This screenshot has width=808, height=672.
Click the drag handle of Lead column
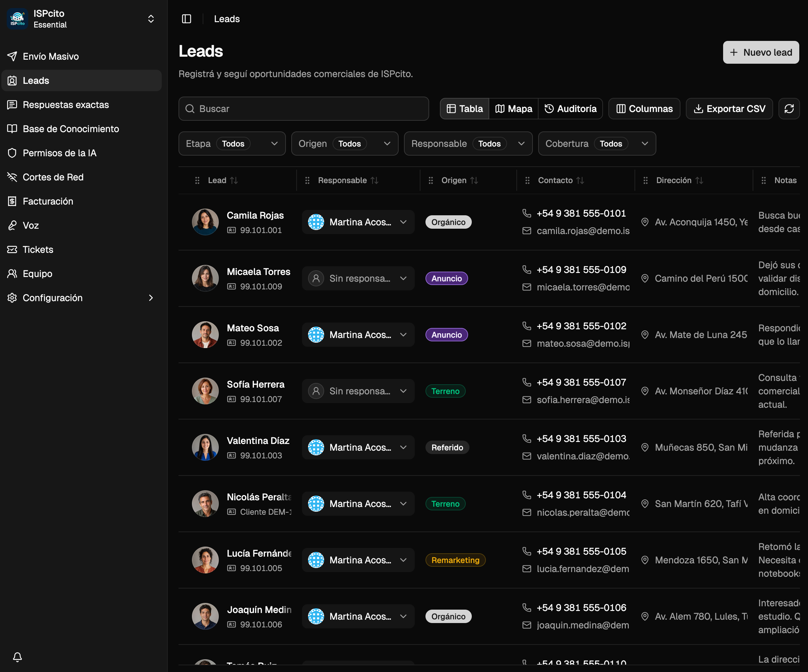click(197, 180)
